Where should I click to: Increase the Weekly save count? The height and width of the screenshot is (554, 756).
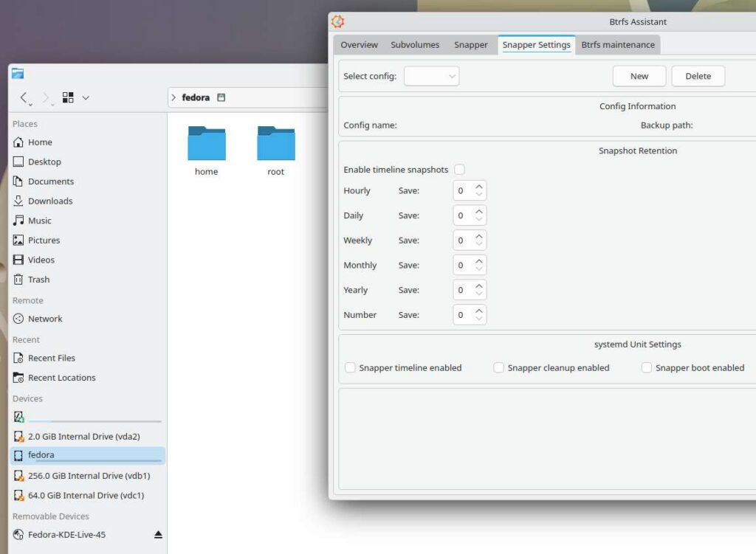(x=478, y=236)
